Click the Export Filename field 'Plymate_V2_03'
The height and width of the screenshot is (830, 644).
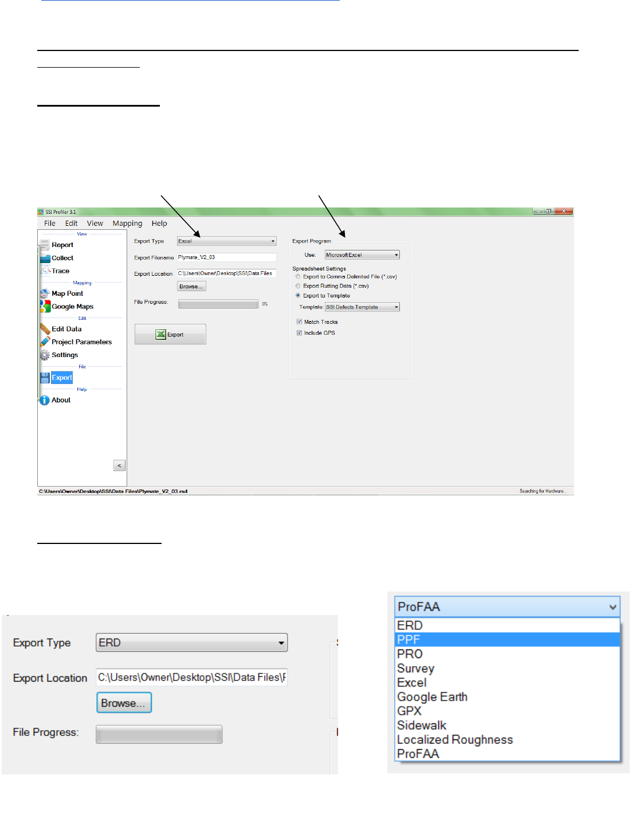click(x=226, y=257)
